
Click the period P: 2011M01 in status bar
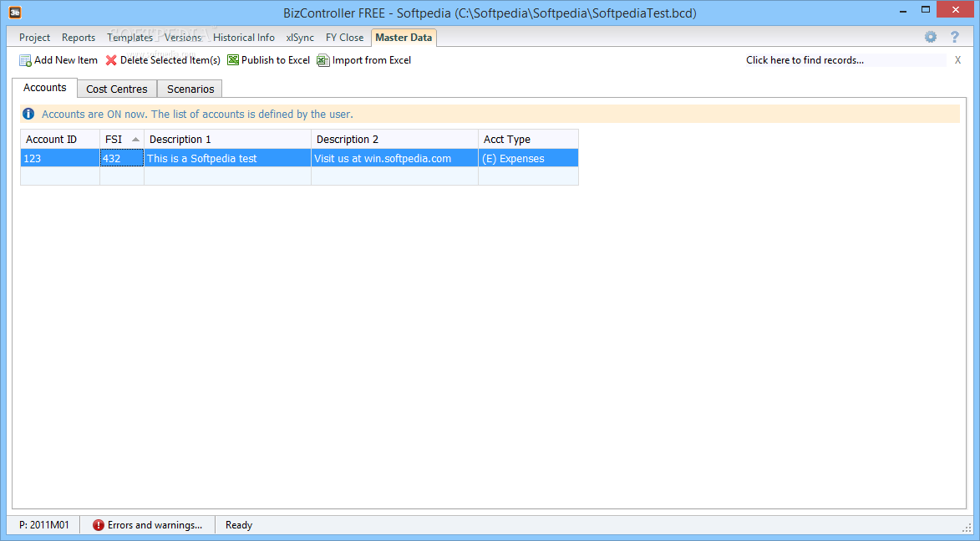[x=43, y=525]
